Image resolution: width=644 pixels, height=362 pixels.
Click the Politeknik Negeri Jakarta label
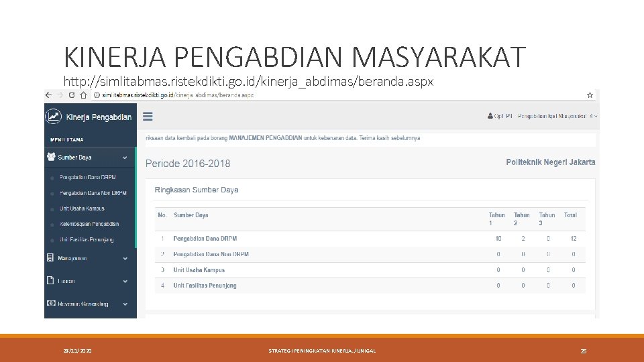coord(550,162)
